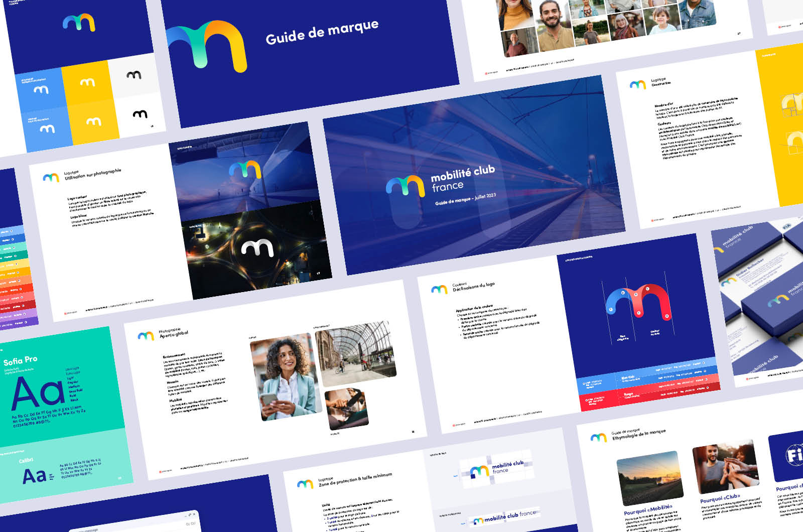Click the FIA logo tile
Viewport: 803px width, 532px height.
786,456
